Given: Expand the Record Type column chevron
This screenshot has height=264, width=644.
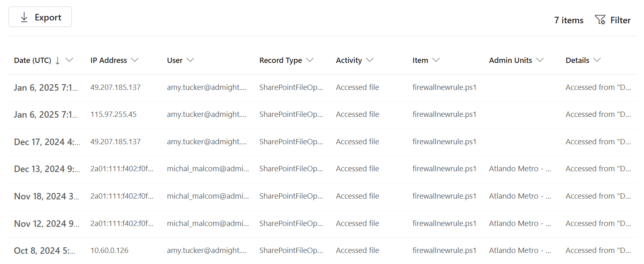Looking at the screenshot, I should coord(310,60).
